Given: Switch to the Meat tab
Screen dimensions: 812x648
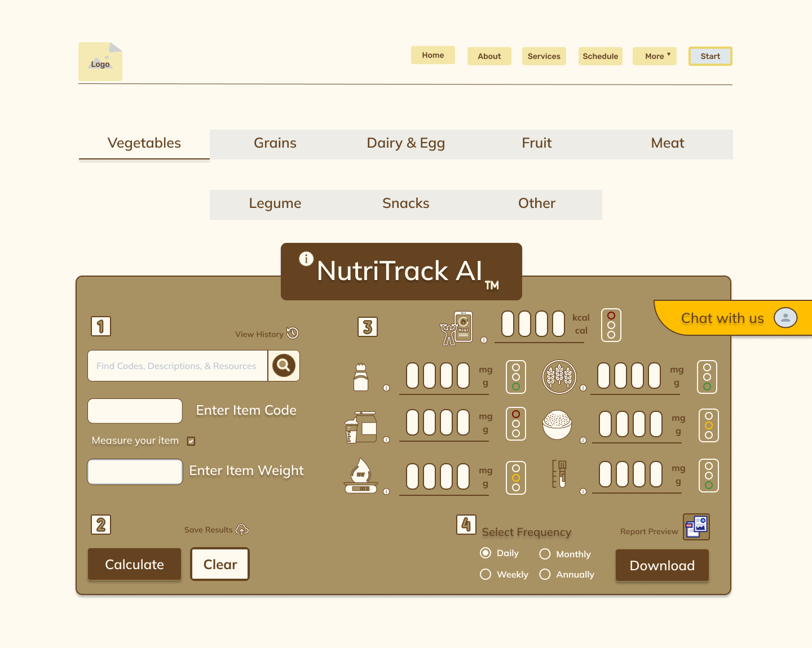Looking at the screenshot, I should (x=667, y=143).
